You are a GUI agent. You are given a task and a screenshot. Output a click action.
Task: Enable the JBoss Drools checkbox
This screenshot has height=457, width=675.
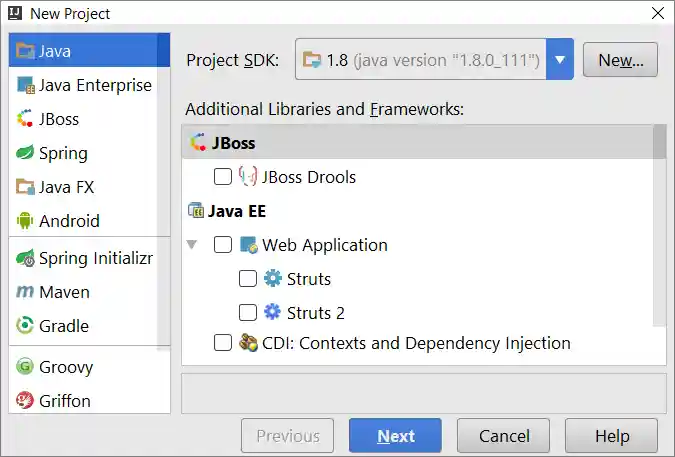[223, 177]
